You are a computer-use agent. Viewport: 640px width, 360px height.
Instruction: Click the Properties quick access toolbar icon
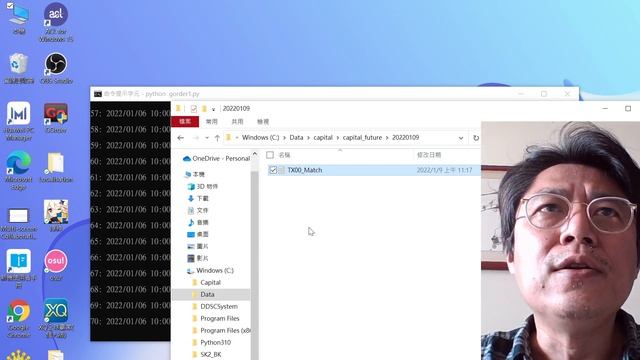pos(193,109)
